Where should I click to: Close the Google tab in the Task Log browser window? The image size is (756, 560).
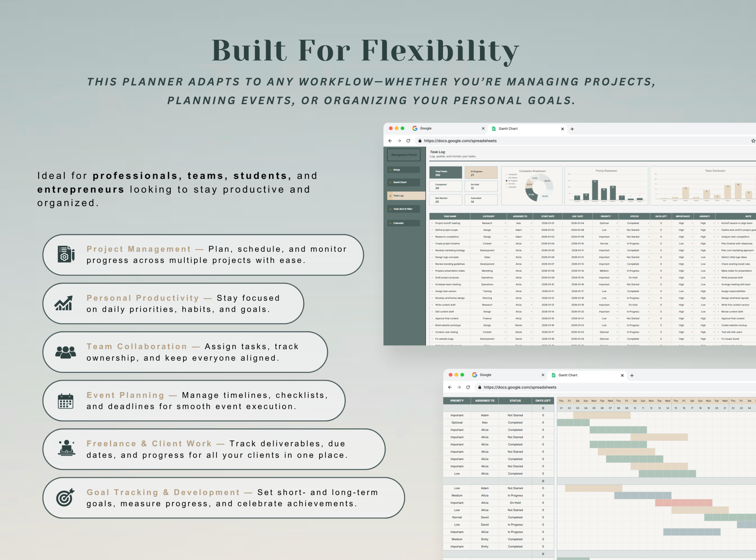point(483,129)
